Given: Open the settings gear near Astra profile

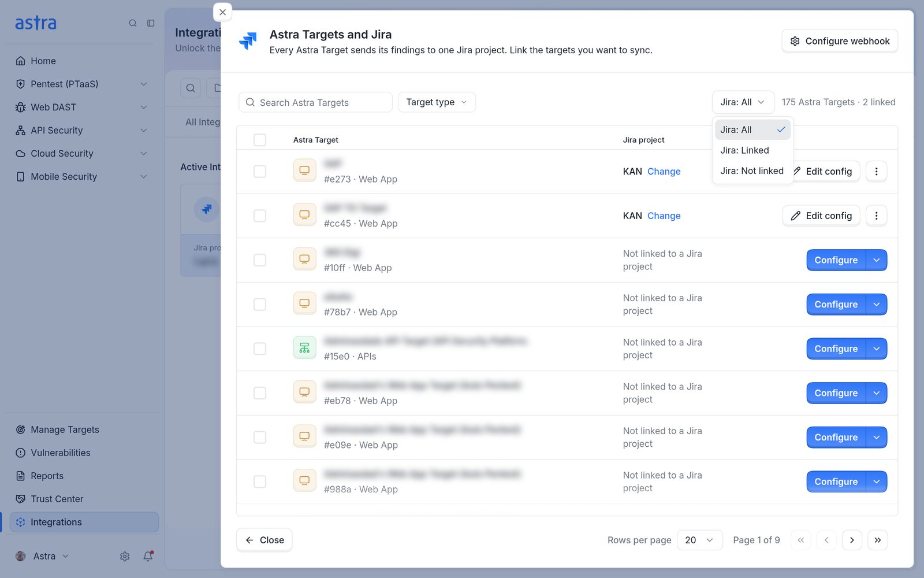Looking at the screenshot, I should click(125, 556).
